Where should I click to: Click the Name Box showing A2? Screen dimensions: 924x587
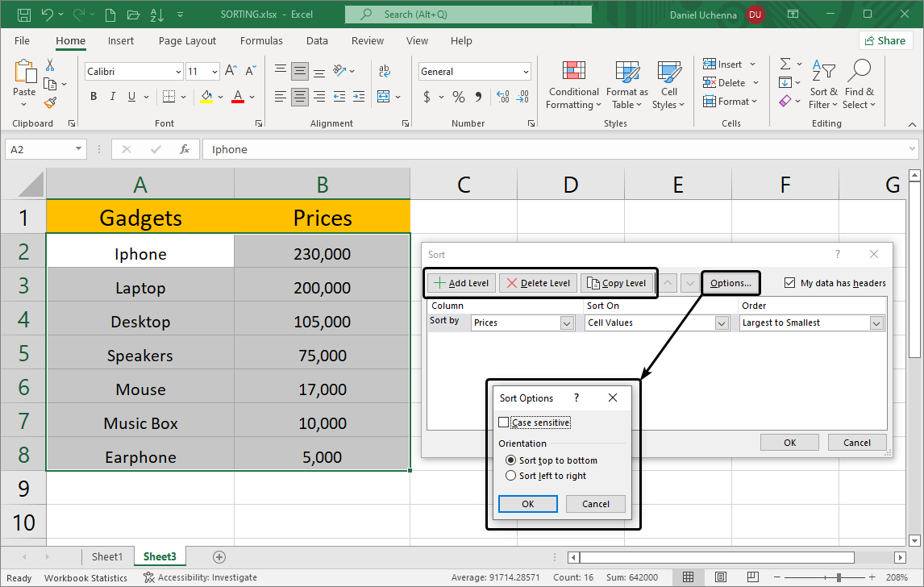(x=40, y=149)
